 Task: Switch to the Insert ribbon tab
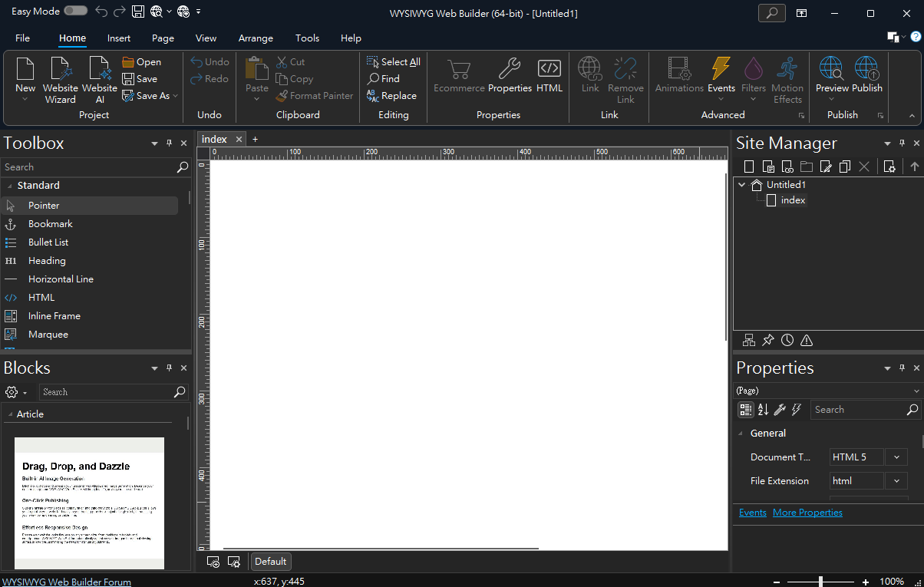[119, 38]
